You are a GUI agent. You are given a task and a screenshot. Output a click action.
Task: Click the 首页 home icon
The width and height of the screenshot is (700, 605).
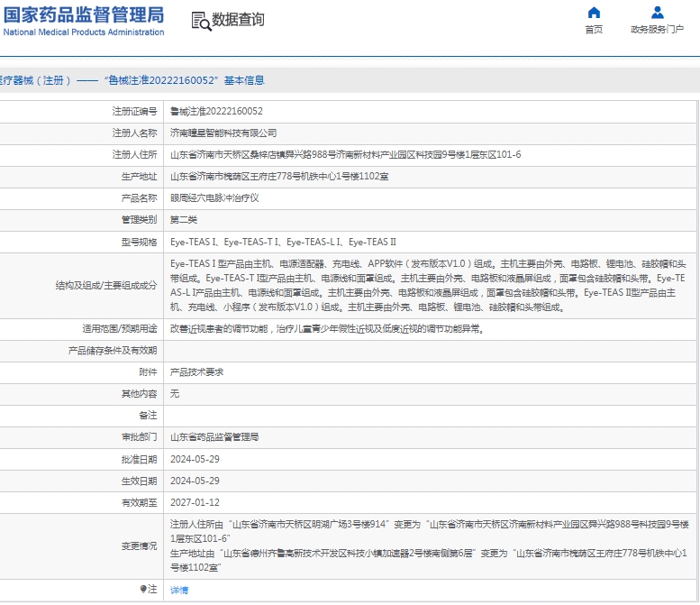[x=594, y=12]
